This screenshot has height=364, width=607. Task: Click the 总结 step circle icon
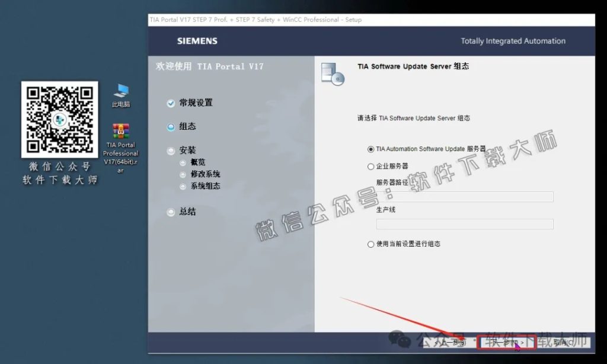171,212
